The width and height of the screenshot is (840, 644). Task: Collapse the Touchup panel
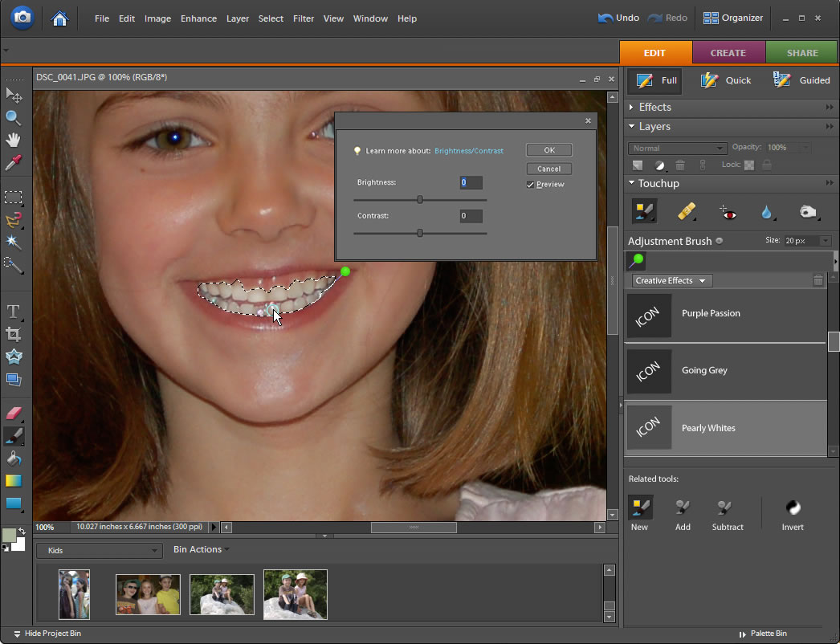point(632,183)
